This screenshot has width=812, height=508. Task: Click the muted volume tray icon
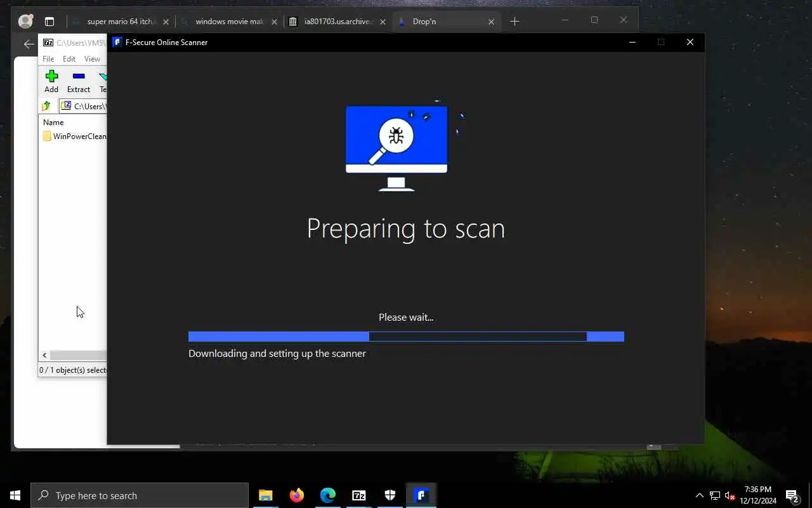[x=730, y=496]
